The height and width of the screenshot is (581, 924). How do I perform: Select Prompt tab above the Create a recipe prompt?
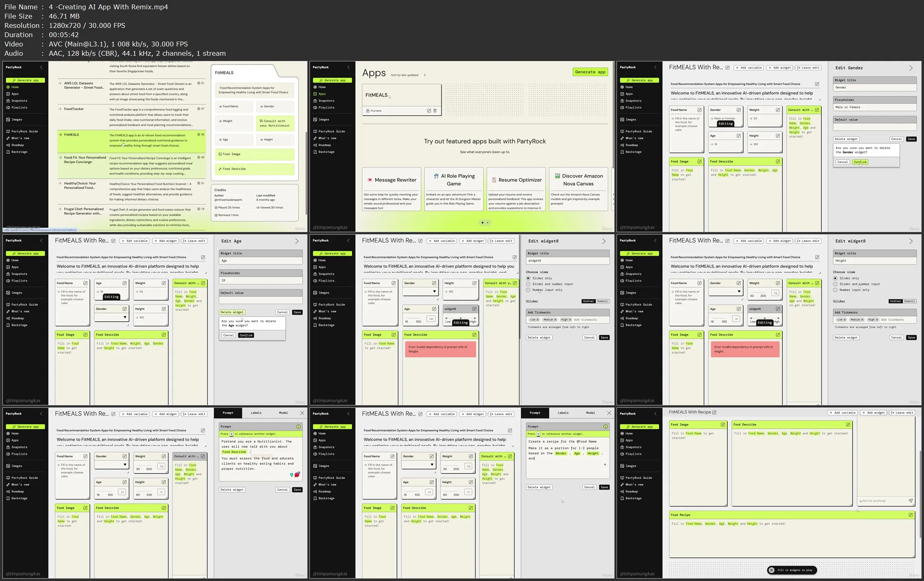(x=535, y=413)
